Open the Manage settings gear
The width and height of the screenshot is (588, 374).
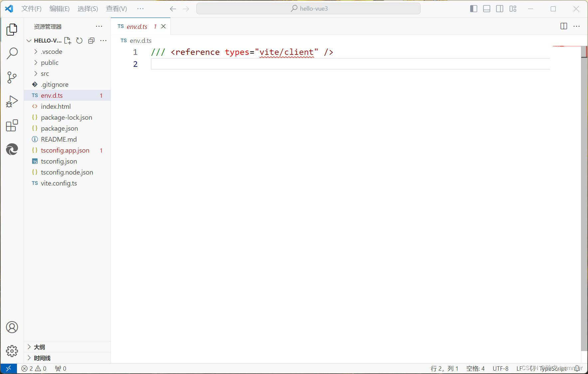(x=12, y=351)
